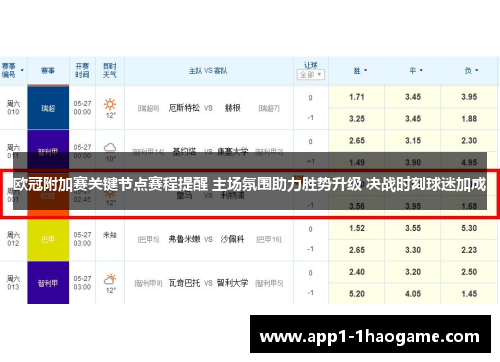Open home team 弗鲁米嫩
The height and width of the screenshot is (362, 500).
[184, 239]
